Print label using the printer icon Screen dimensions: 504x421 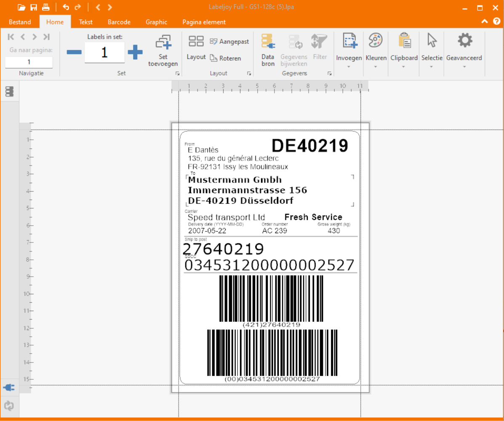click(x=46, y=7)
